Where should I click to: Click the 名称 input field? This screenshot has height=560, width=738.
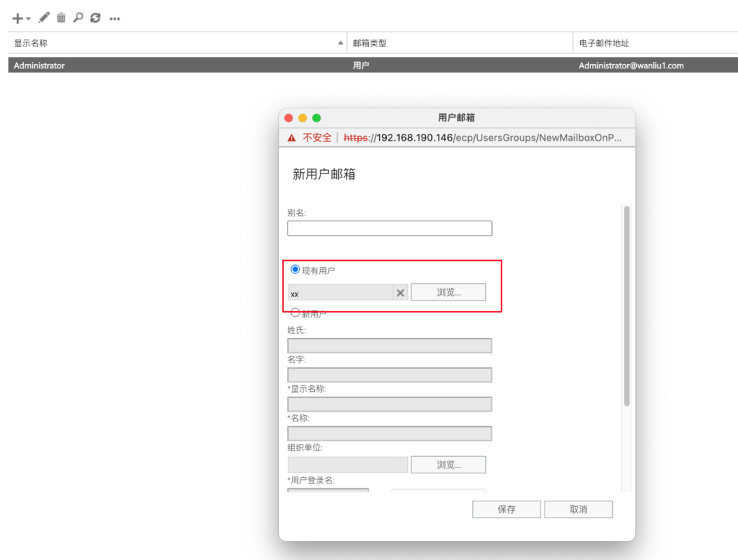point(389,434)
